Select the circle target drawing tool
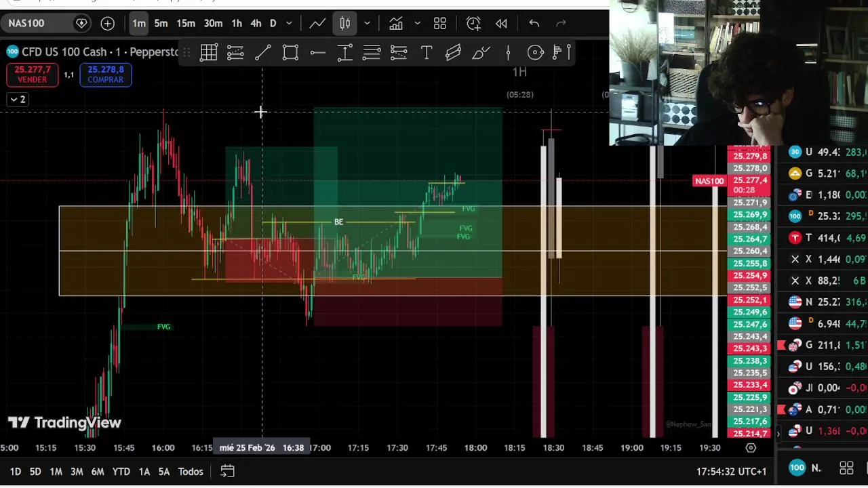Image resolution: width=868 pixels, height=488 pixels. point(536,52)
